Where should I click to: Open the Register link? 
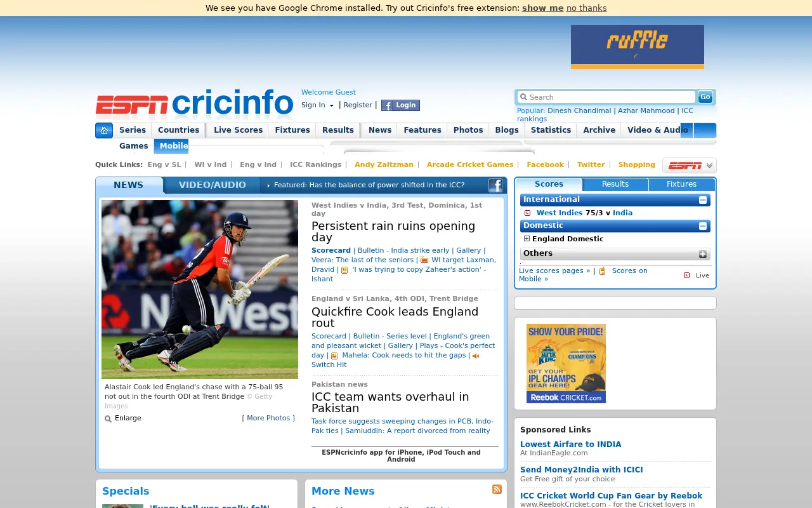358,105
